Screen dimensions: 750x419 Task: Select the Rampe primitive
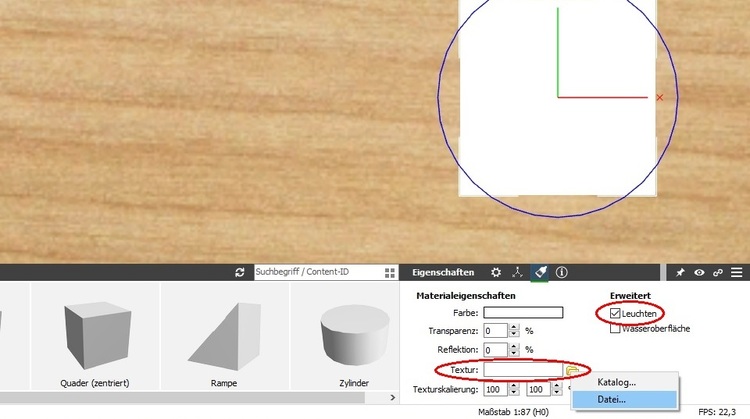click(x=224, y=336)
